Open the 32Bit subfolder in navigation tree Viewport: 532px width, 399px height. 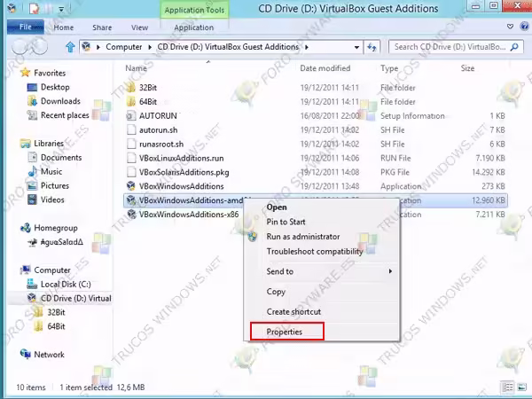[x=56, y=312]
